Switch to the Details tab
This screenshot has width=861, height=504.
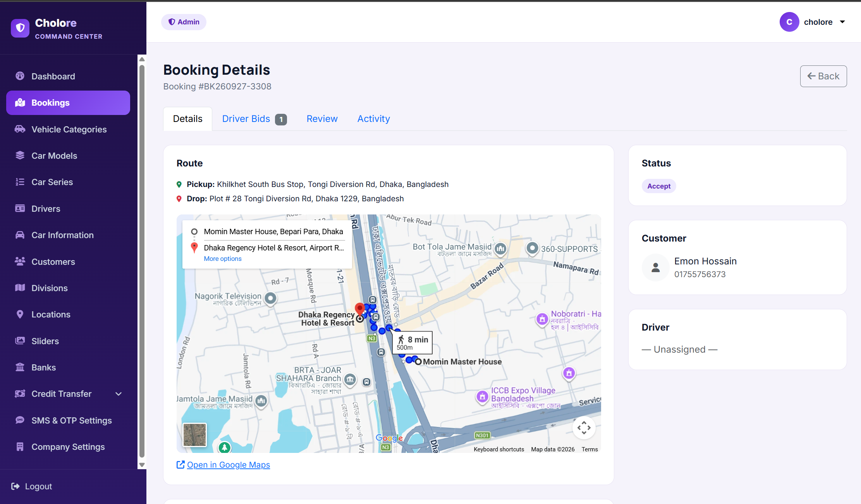click(188, 119)
